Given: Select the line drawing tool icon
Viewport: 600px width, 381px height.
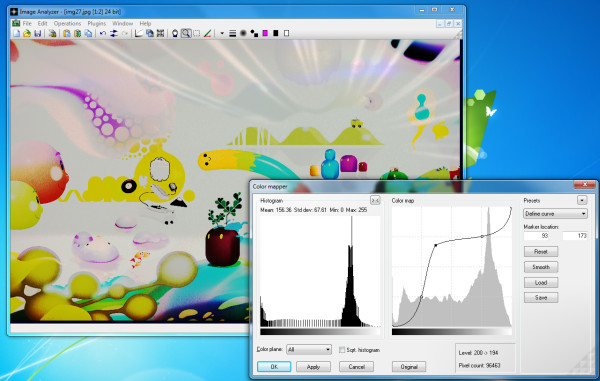Looking at the screenshot, I should (x=207, y=33).
